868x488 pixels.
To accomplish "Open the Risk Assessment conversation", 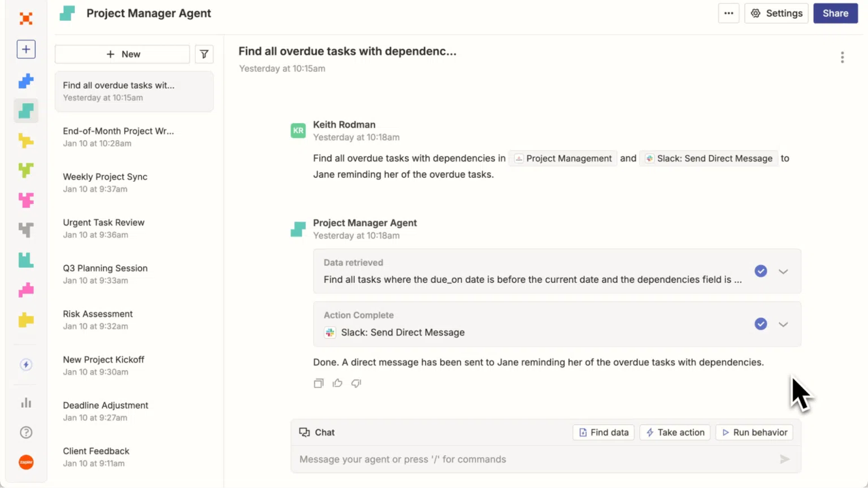I will coord(134,320).
